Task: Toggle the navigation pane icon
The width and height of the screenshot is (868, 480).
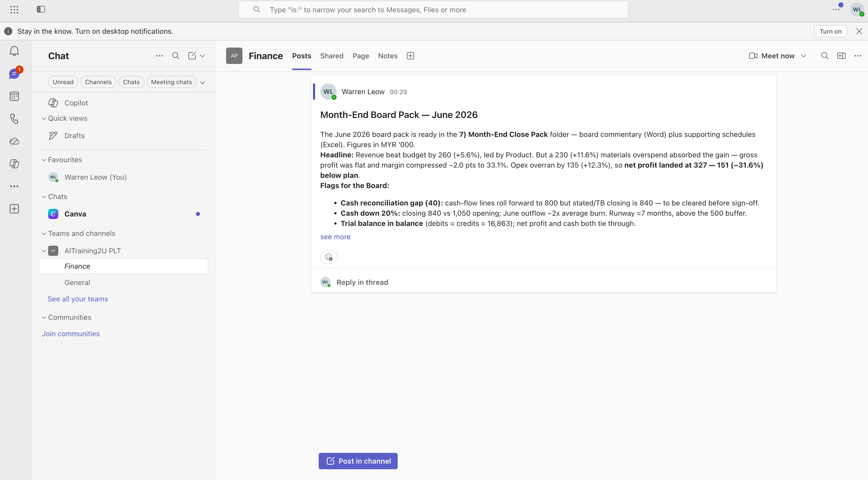Action: (x=41, y=9)
